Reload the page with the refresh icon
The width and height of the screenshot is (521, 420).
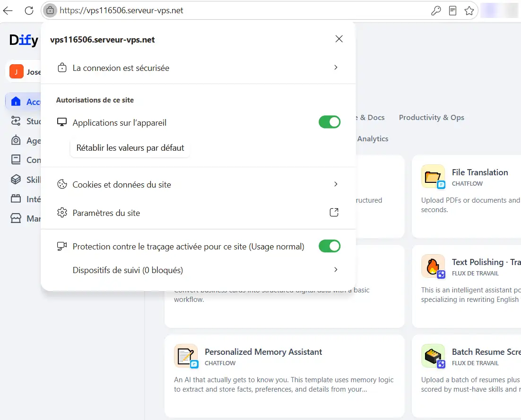click(29, 10)
